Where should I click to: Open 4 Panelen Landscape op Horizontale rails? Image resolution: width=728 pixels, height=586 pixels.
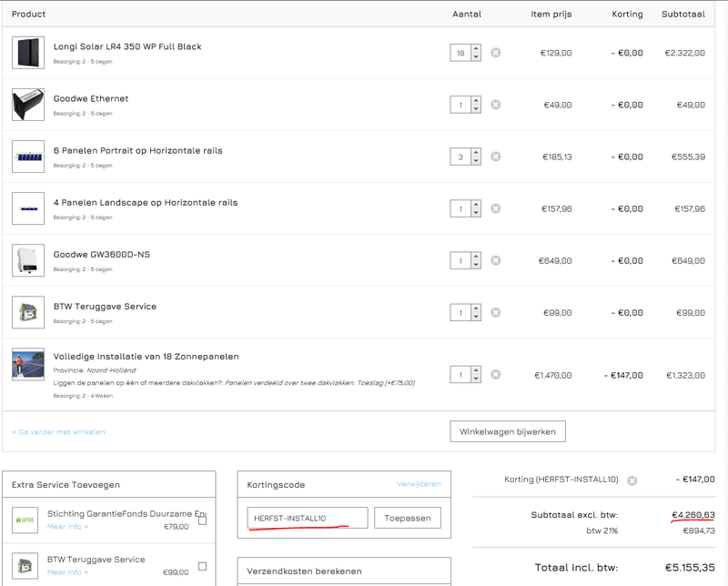[146, 202]
